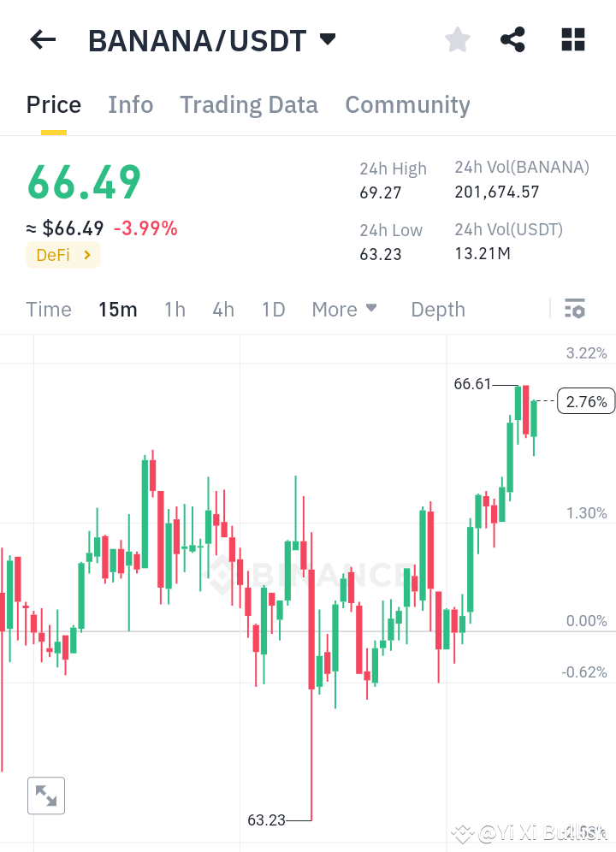
Task: Open the Time interval selector
Action: tap(48, 310)
